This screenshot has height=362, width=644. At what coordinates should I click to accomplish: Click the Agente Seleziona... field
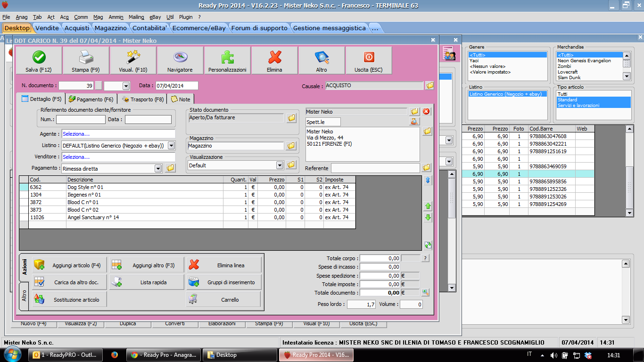pyautogui.click(x=118, y=134)
